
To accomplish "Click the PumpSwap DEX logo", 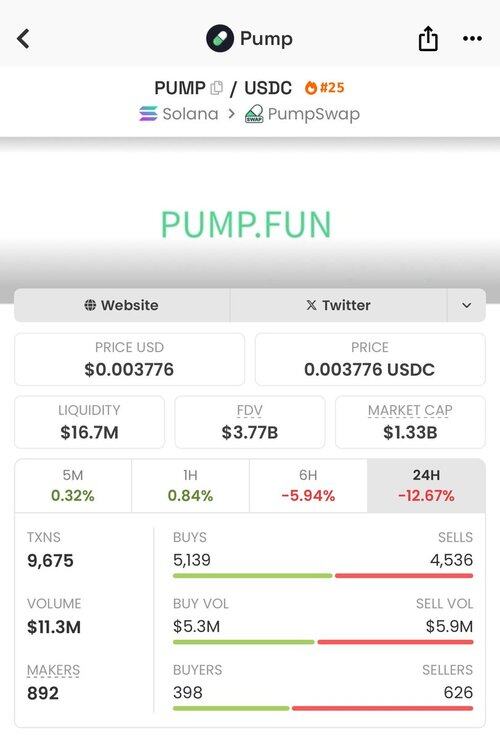I will click(254, 114).
